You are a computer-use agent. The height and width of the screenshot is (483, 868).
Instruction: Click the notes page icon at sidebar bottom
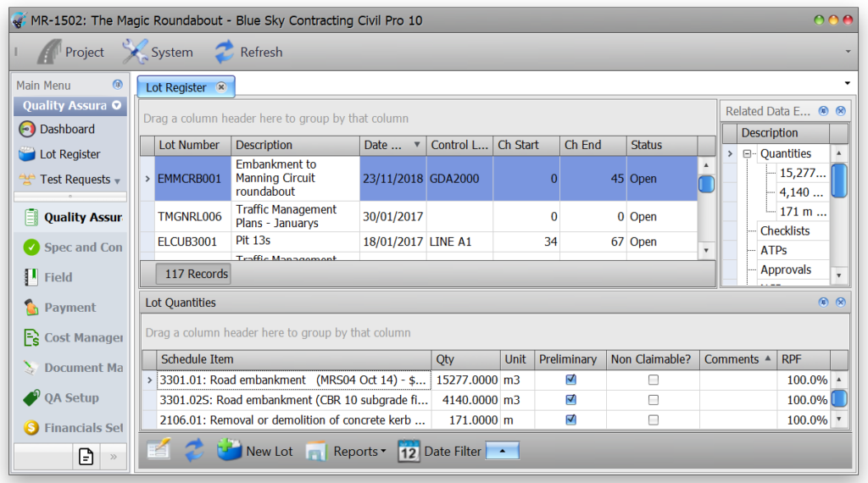point(86,457)
